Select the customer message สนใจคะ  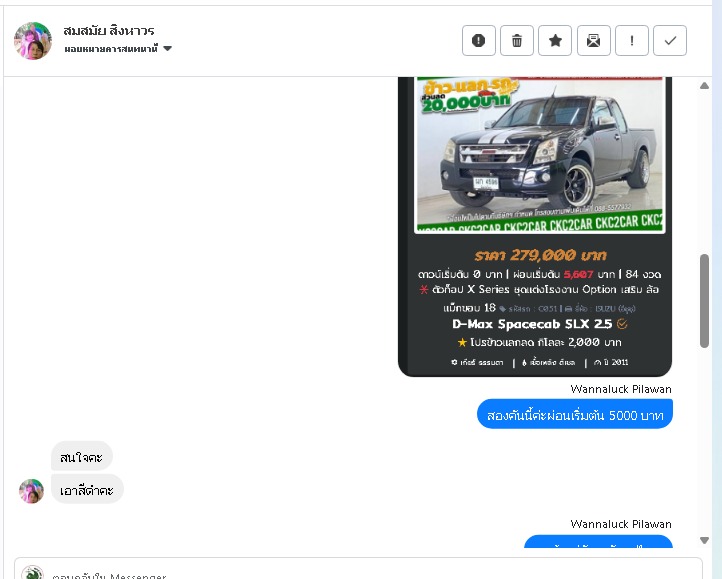pyautogui.click(x=82, y=456)
